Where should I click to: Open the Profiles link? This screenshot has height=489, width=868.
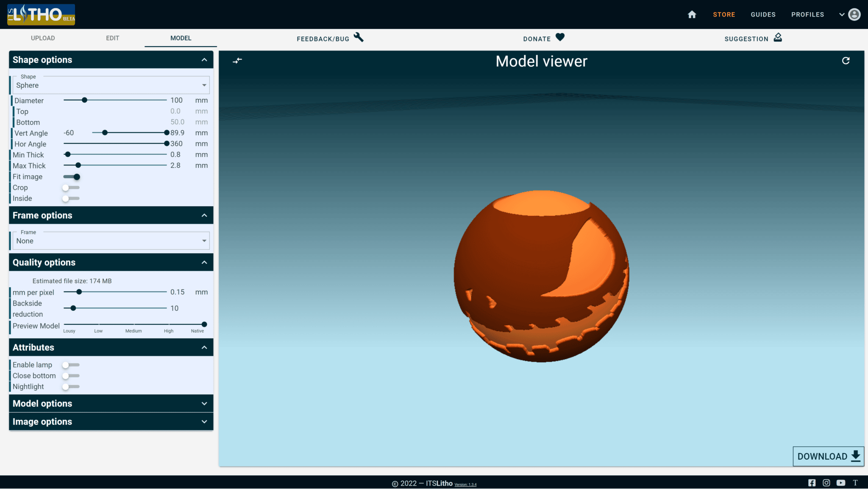click(x=807, y=14)
